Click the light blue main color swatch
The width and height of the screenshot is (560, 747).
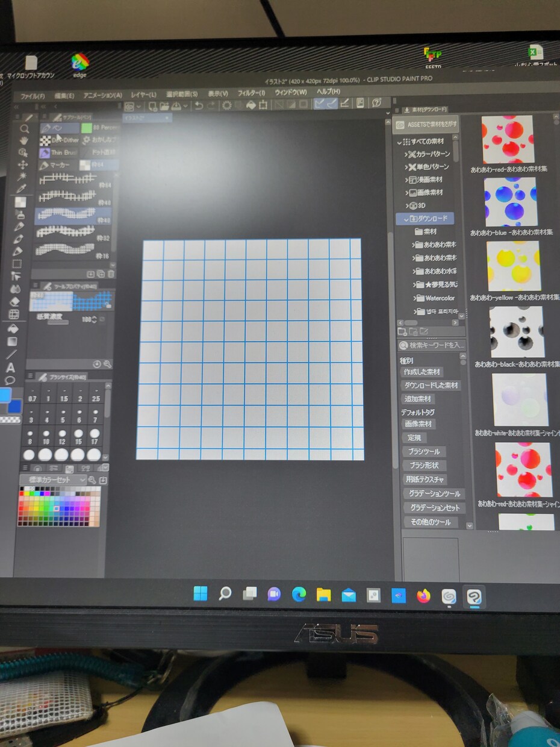coord(5,396)
